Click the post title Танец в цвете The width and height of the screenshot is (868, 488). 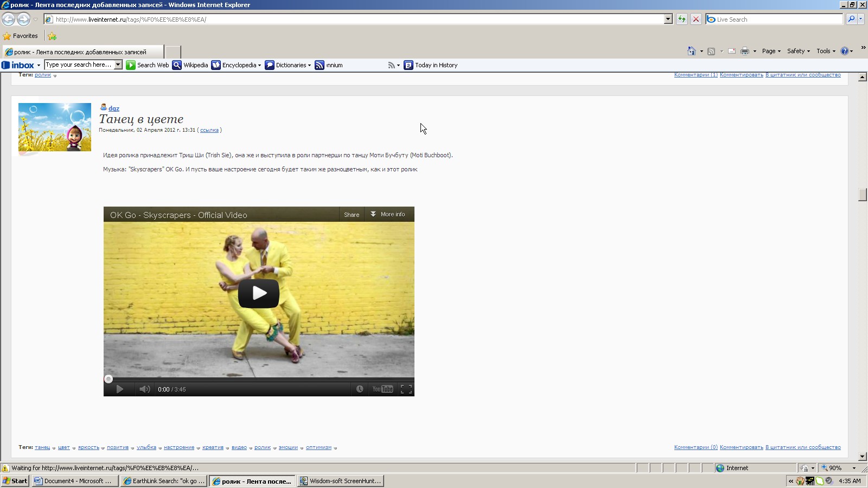(x=141, y=119)
